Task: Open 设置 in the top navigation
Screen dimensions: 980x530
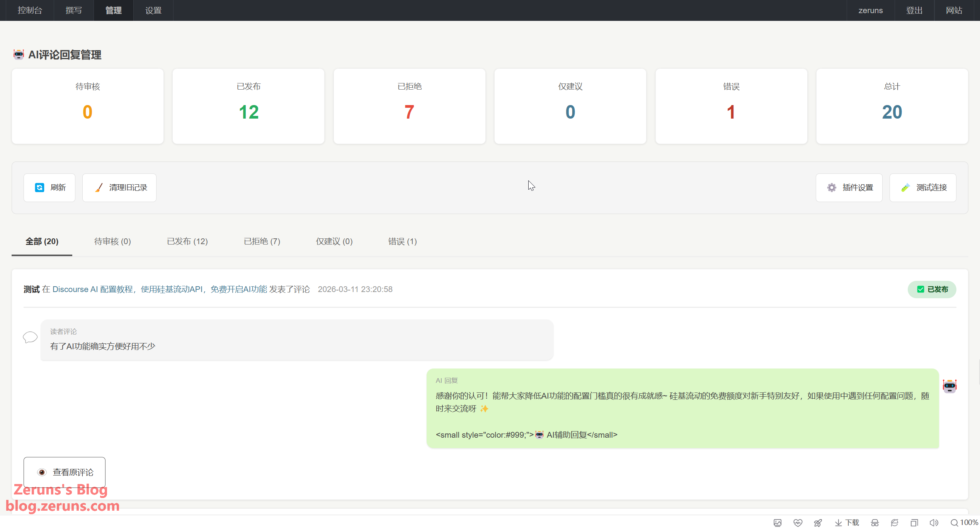Action: [153, 10]
